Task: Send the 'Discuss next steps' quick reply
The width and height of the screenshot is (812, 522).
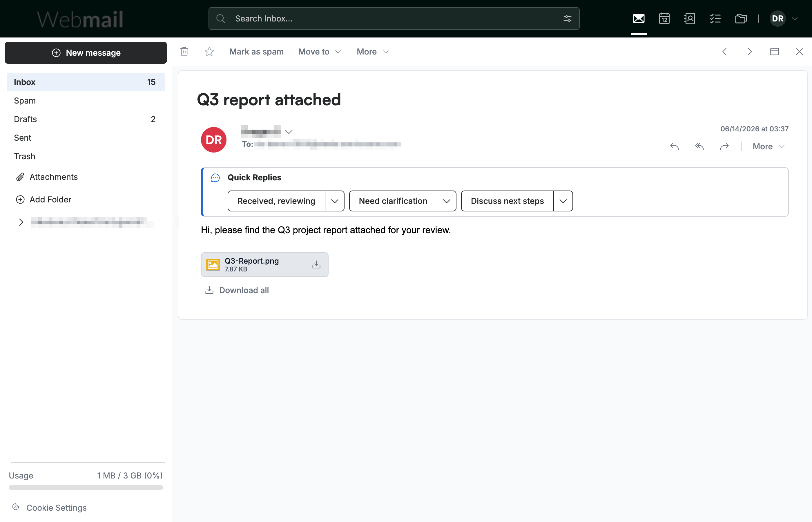Action: (x=507, y=201)
